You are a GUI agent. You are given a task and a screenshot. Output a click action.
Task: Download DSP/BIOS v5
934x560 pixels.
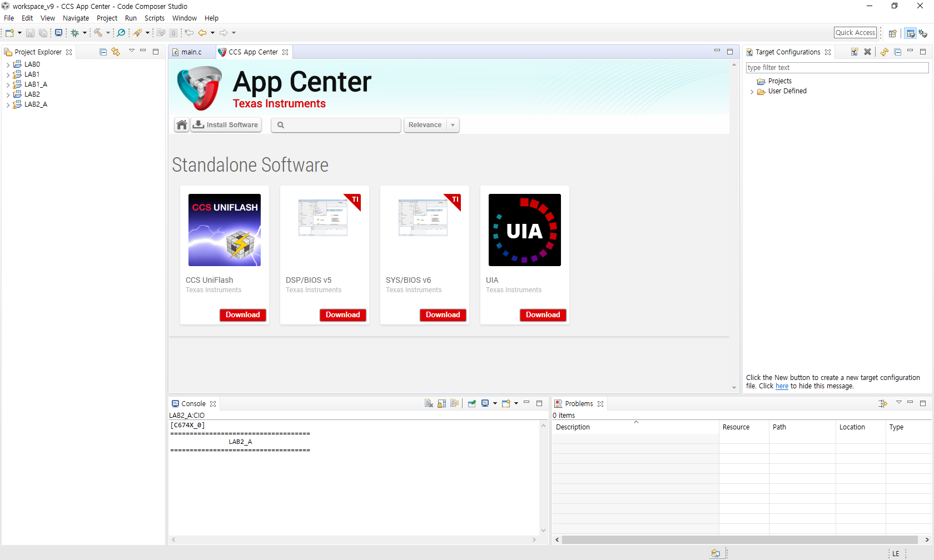click(x=343, y=315)
